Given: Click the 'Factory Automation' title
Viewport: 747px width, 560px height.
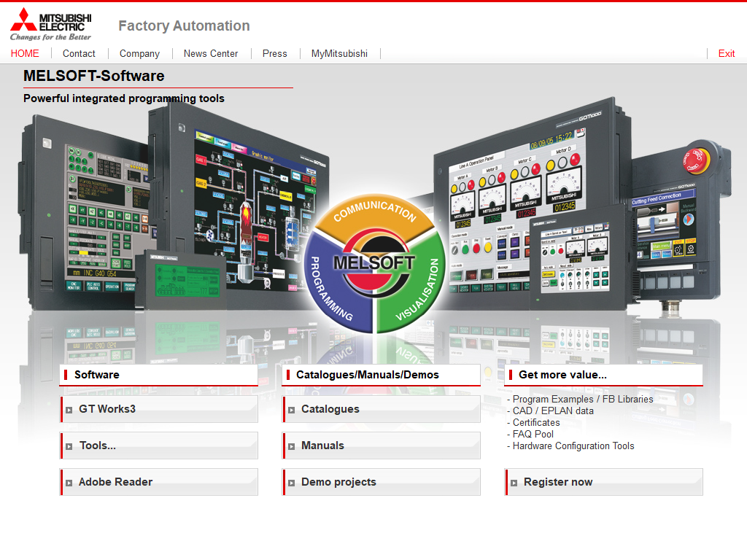Looking at the screenshot, I should [184, 26].
